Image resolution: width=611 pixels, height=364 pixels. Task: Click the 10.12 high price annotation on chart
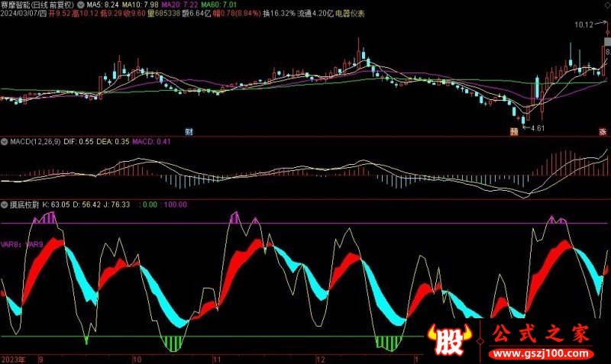pyautogui.click(x=584, y=25)
